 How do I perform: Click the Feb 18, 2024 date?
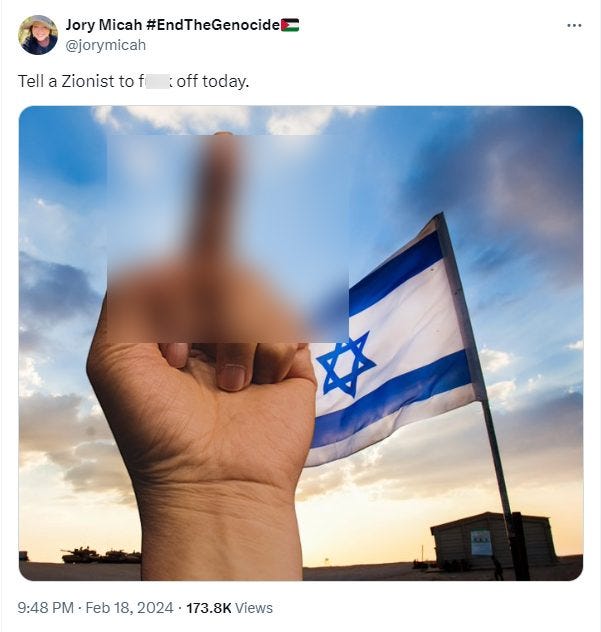(129, 607)
